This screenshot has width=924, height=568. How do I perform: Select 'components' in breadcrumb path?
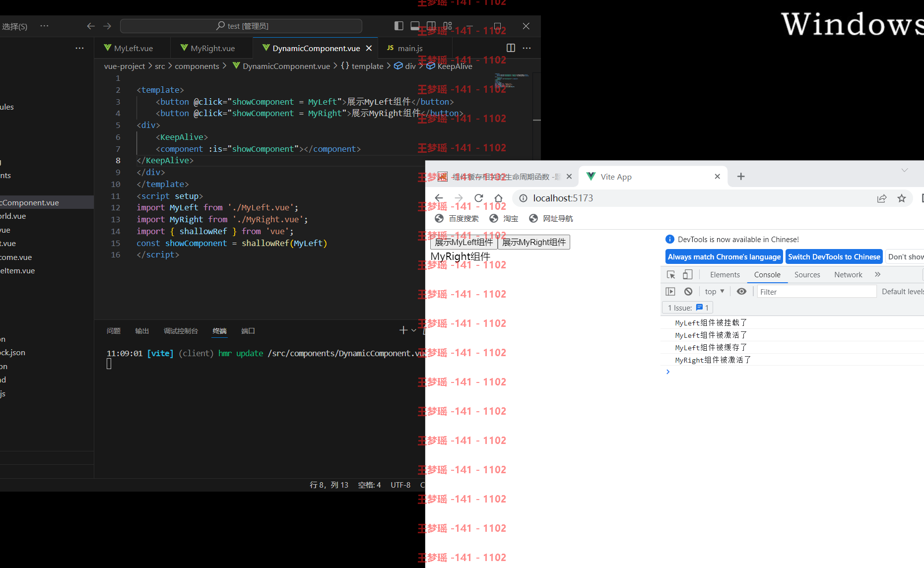(x=197, y=66)
